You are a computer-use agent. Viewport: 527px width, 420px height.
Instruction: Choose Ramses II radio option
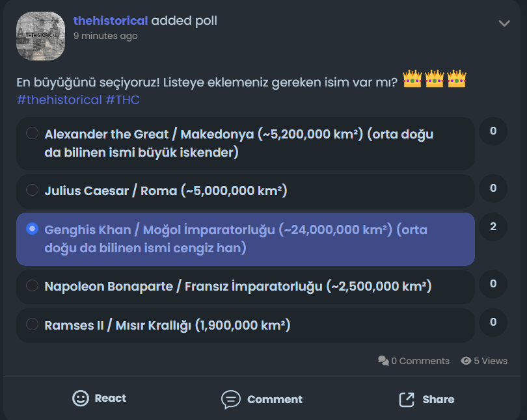tap(31, 324)
